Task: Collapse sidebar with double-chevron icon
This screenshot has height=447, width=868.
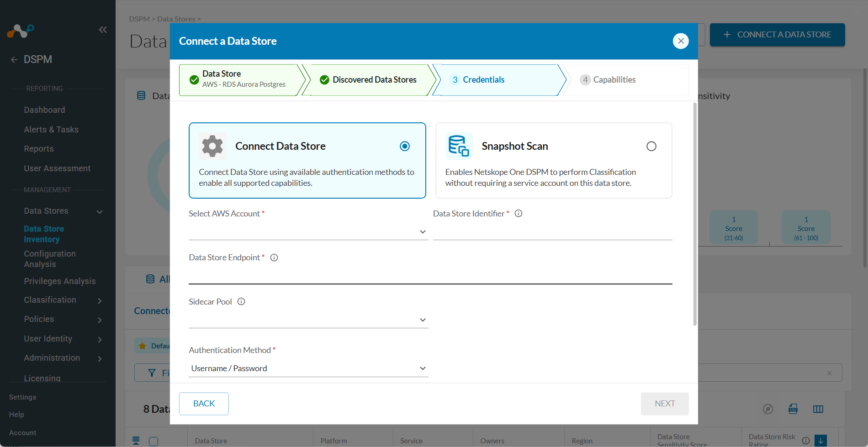Action: pos(103,30)
